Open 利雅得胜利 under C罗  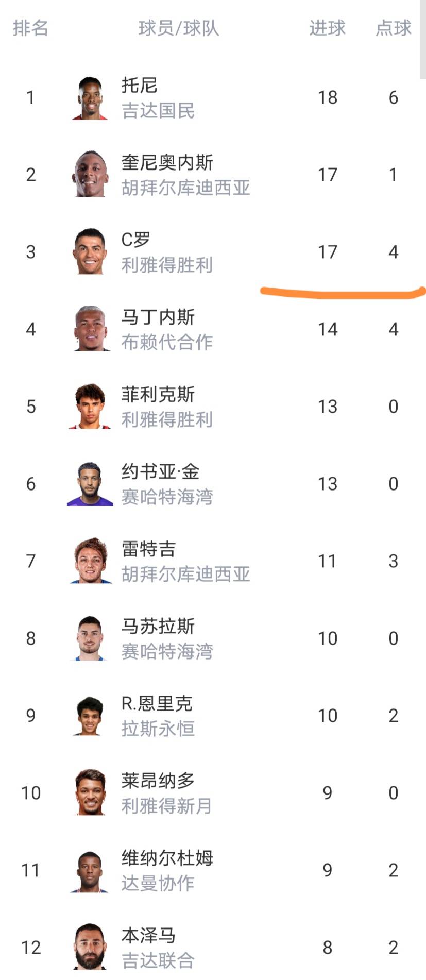click(x=167, y=265)
